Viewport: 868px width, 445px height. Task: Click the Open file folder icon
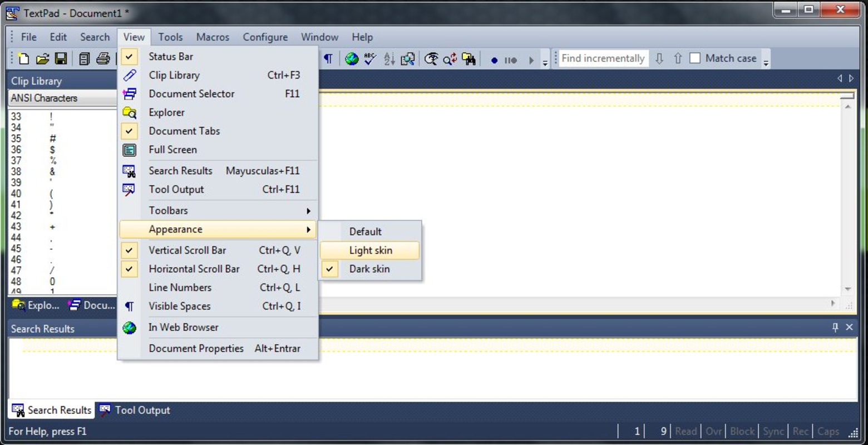pyautogui.click(x=43, y=58)
